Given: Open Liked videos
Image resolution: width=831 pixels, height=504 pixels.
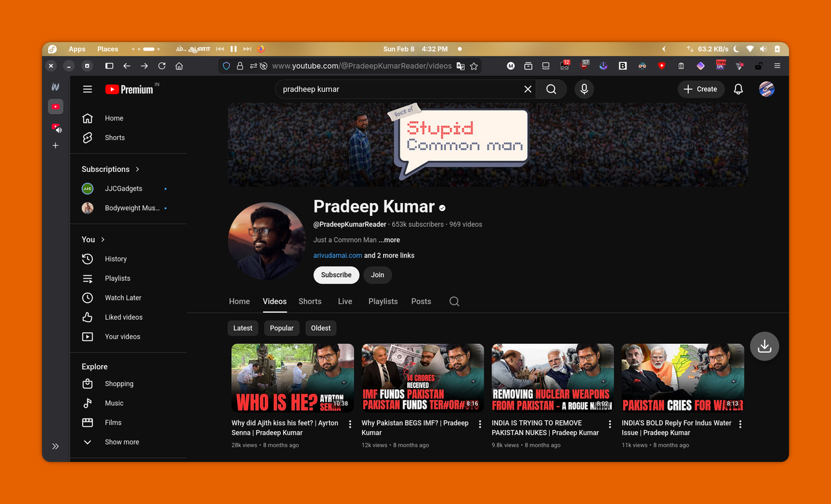Looking at the screenshot, I should [129, 317].
